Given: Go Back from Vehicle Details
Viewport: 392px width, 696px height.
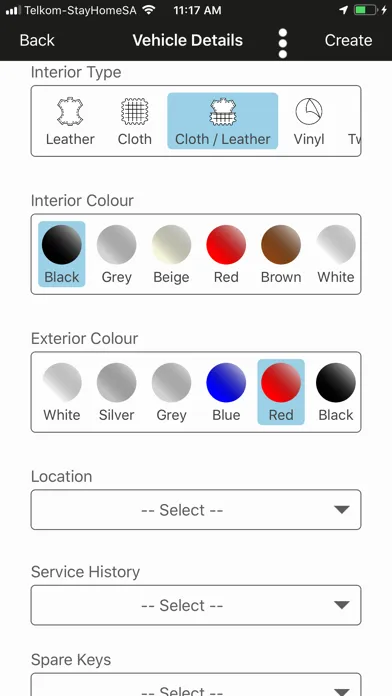Looking at the screenshot, I should coord(37,40).
